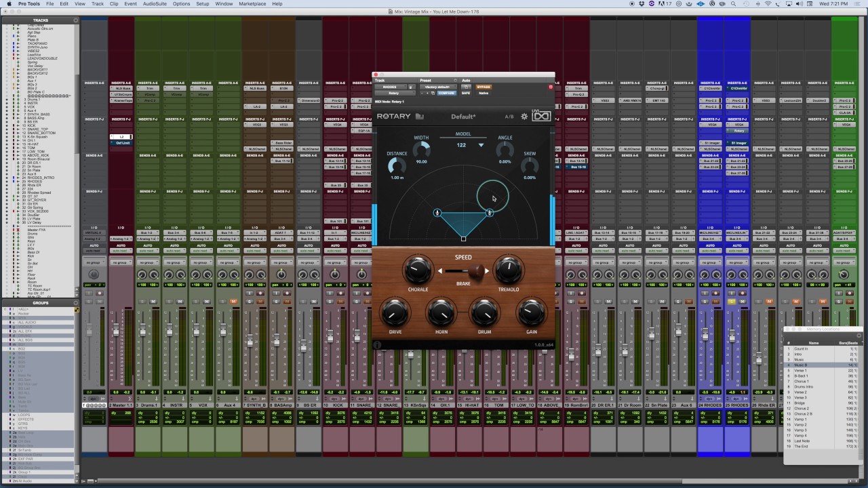Select previous preset with minus button

pos(422,93)
